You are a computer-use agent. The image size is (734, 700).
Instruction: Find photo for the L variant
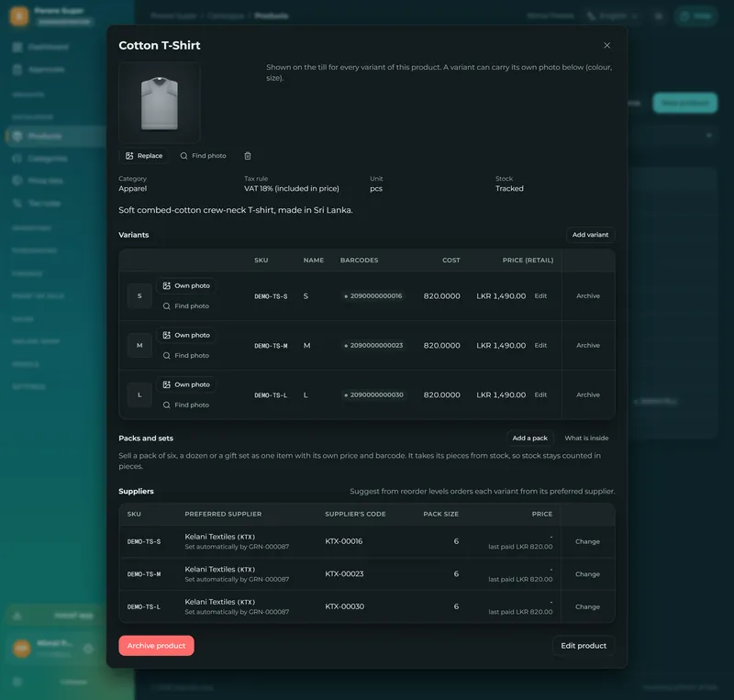pos(186,405)
